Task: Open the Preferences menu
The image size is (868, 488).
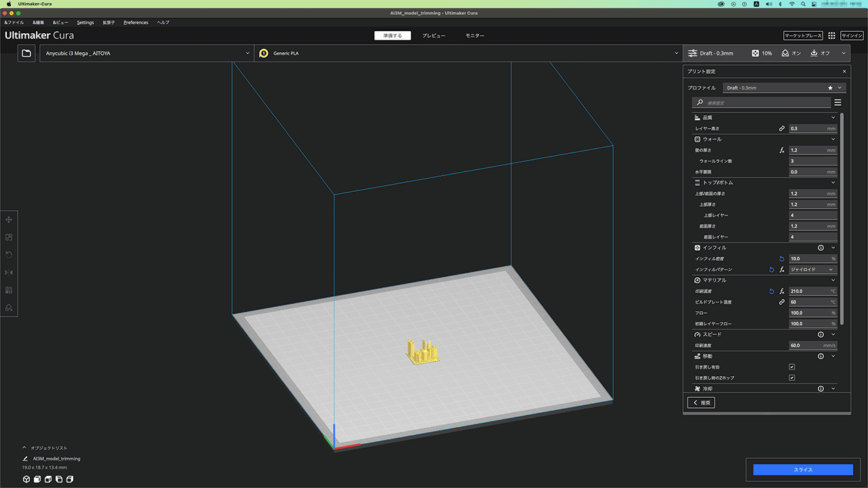Action: [136, 22]
